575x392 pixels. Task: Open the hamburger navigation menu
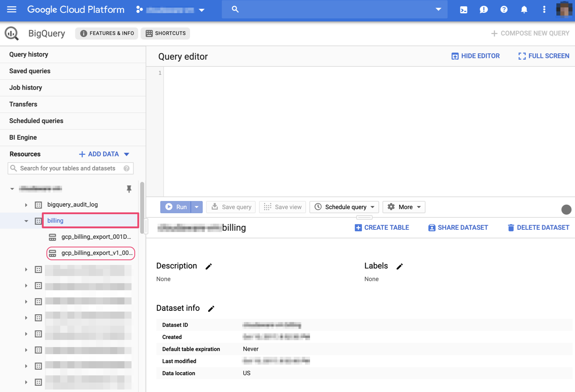tap(12, 9)
